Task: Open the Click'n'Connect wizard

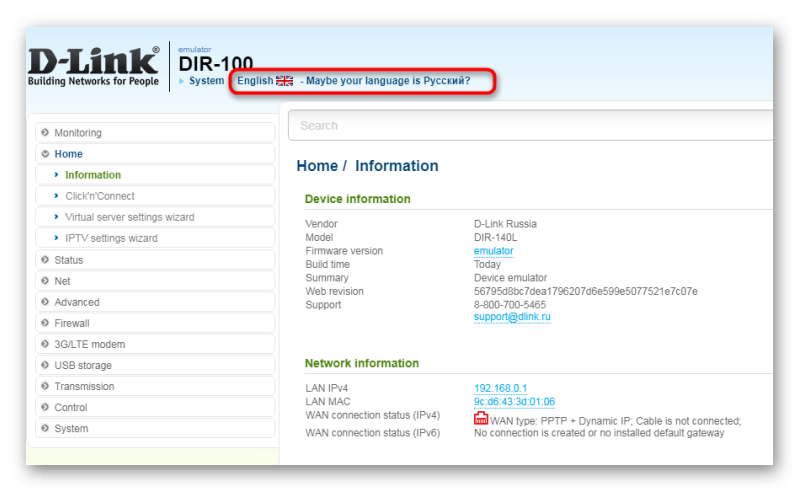Action: tap(155, 196)
